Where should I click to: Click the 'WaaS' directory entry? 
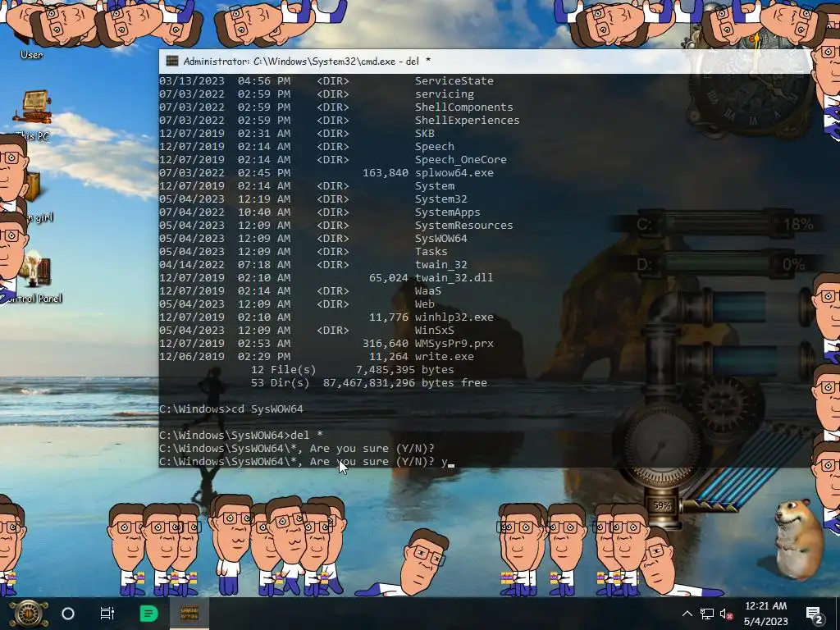(x=428, y=291)
